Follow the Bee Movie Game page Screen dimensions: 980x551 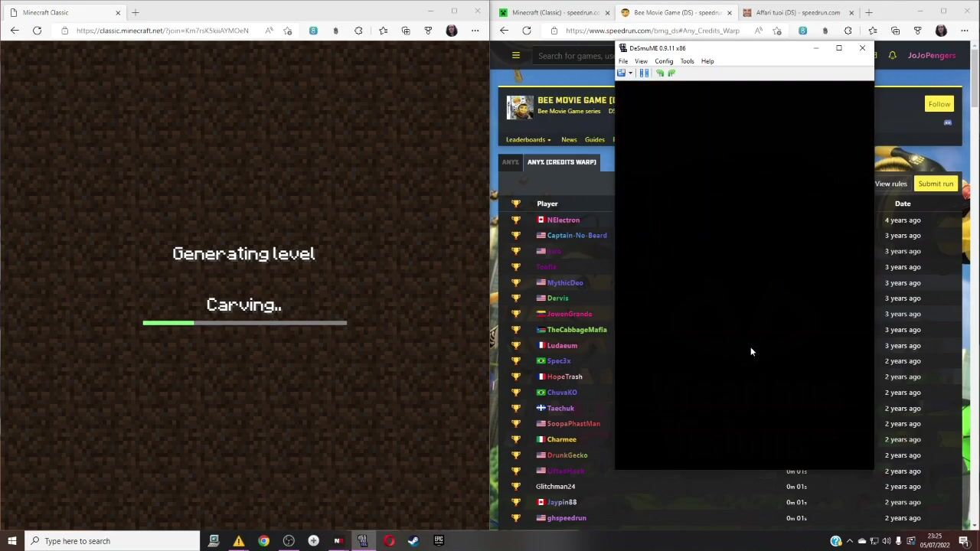tap(939, 104)
